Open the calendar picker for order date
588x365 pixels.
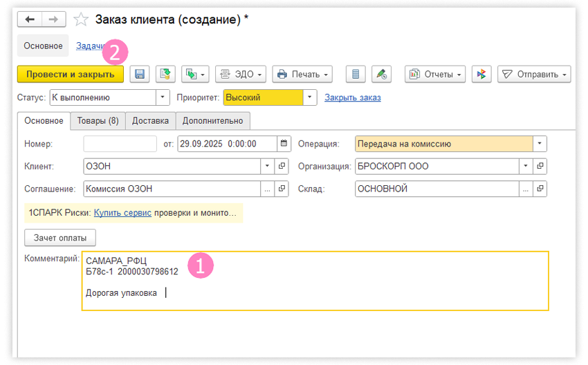click(284, 144)
